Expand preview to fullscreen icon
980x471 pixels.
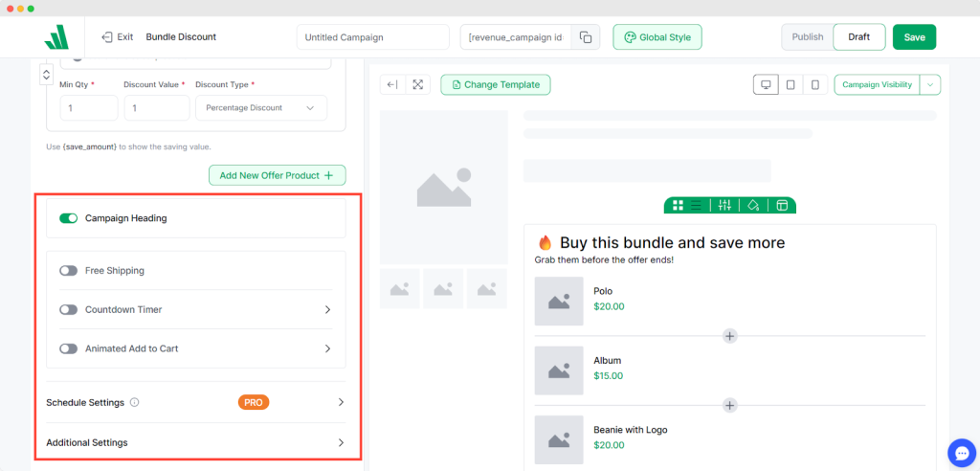(418, 84)
